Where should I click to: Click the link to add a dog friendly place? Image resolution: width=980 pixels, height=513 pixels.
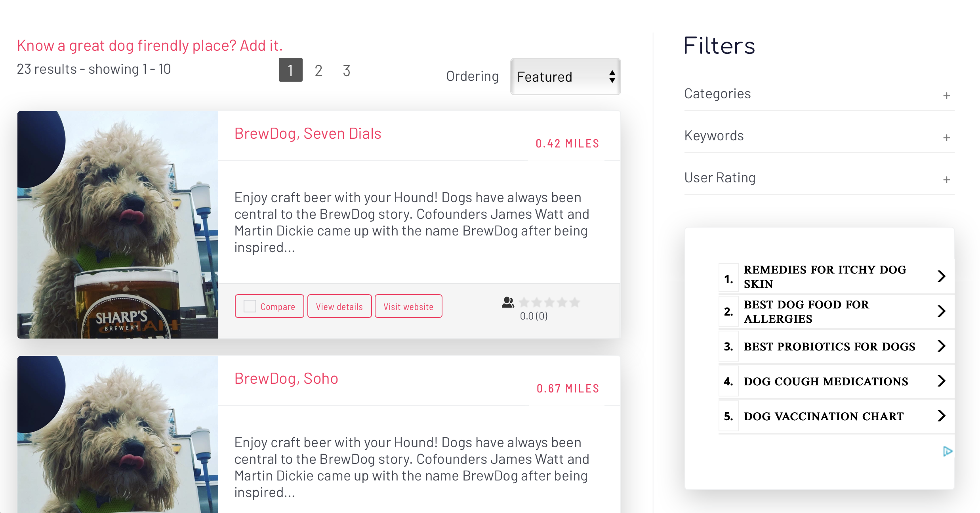click(x=150, y=45)
